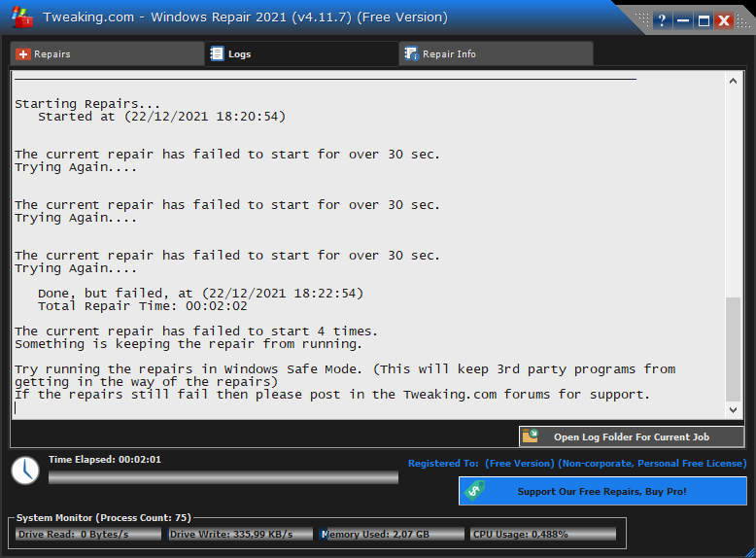Click the Time Elapsed progress bar
Viewport: 756px width, 558px height.
(223, 477)
